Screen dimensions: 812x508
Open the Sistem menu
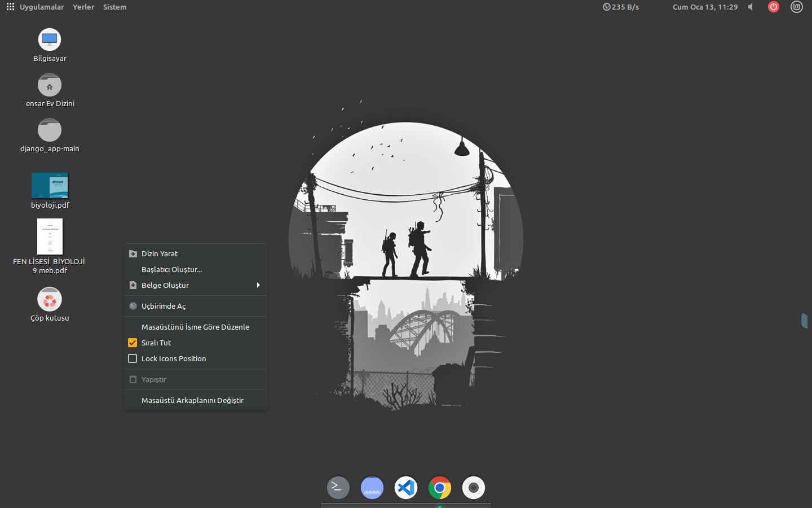(x=114, y=7)
